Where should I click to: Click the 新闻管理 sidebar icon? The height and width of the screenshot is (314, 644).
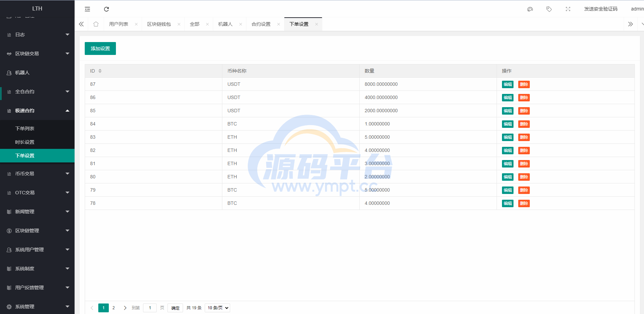(9, 212)
